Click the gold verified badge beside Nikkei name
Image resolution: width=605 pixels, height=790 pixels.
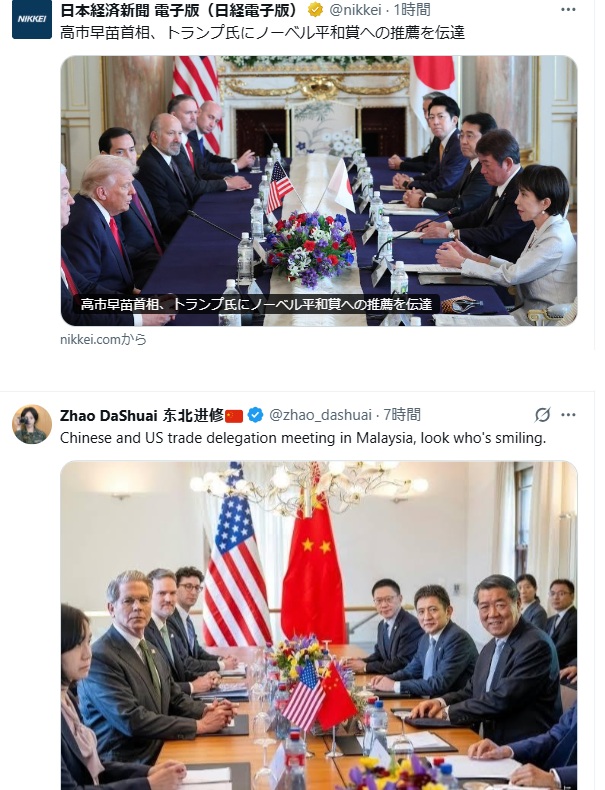pyautogui.click(x=315, y=10)
